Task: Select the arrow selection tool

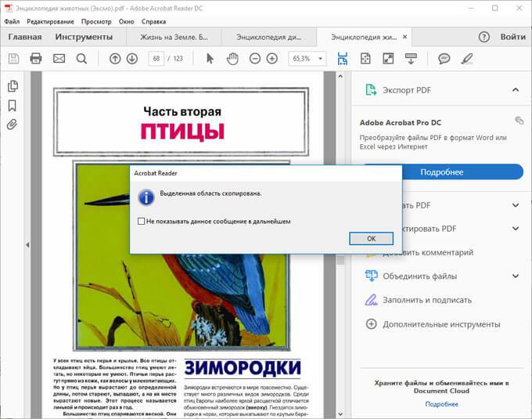Action: tap(210, 59)
